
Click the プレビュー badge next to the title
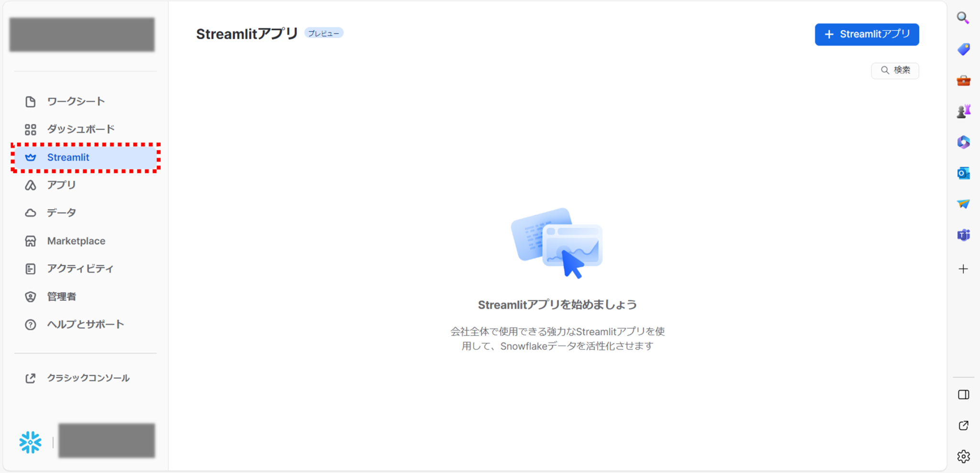point(324,33)
